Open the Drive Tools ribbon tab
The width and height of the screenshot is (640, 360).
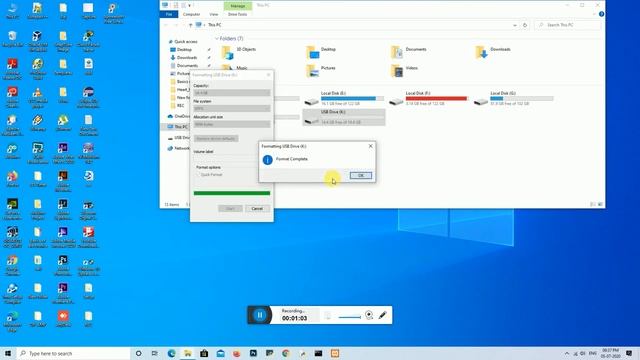pos(238,14)
